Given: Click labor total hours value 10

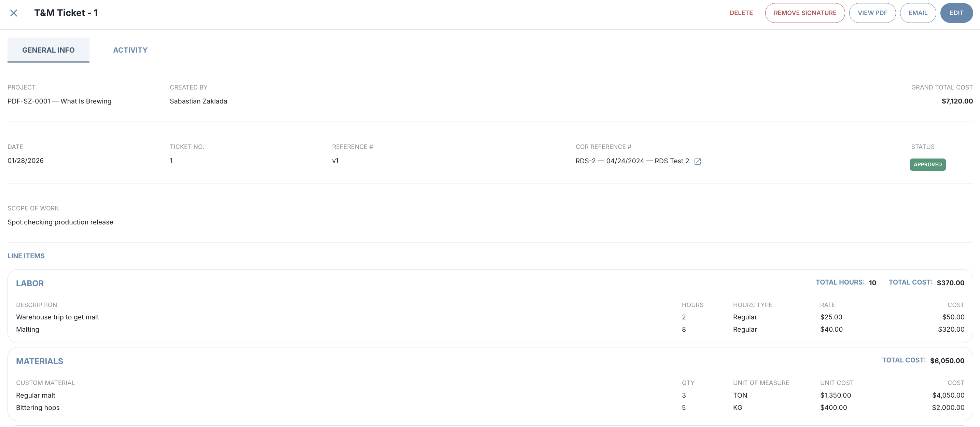Looking at the screenshot, I should click(x=872, y=283).
